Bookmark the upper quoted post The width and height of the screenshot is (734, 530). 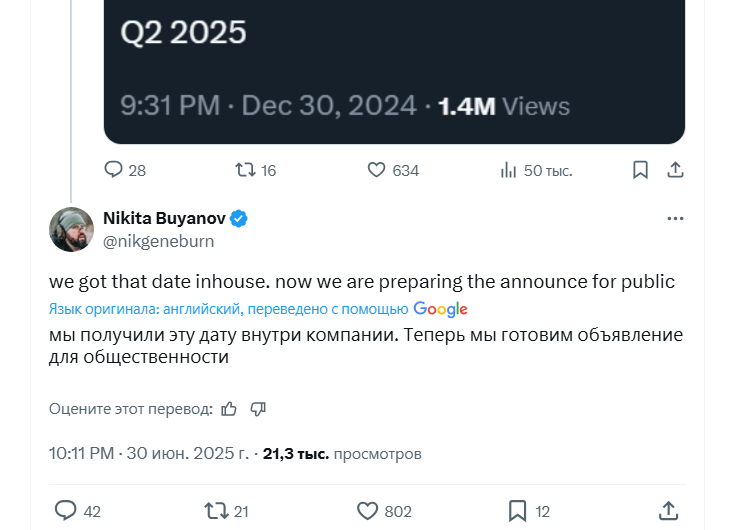point(640,170)
